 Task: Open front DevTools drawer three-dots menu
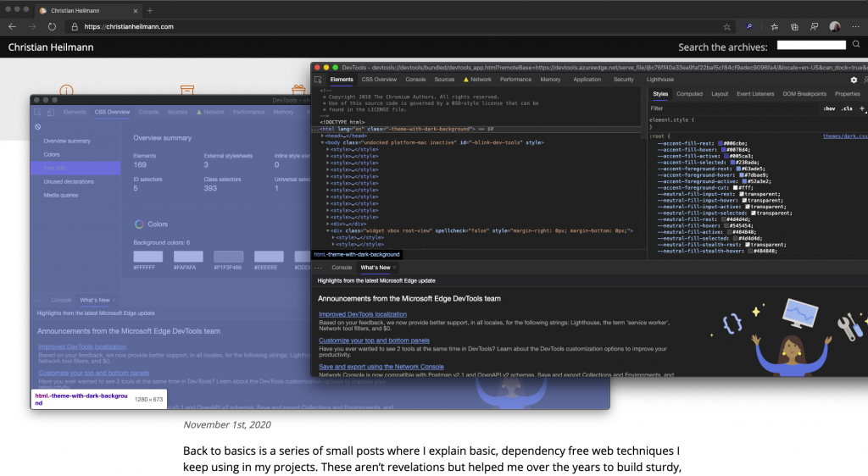319,268
